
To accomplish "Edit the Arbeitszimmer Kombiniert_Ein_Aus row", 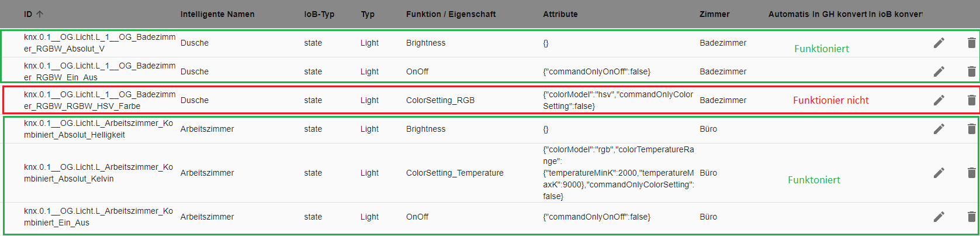I will click(939, 217).
